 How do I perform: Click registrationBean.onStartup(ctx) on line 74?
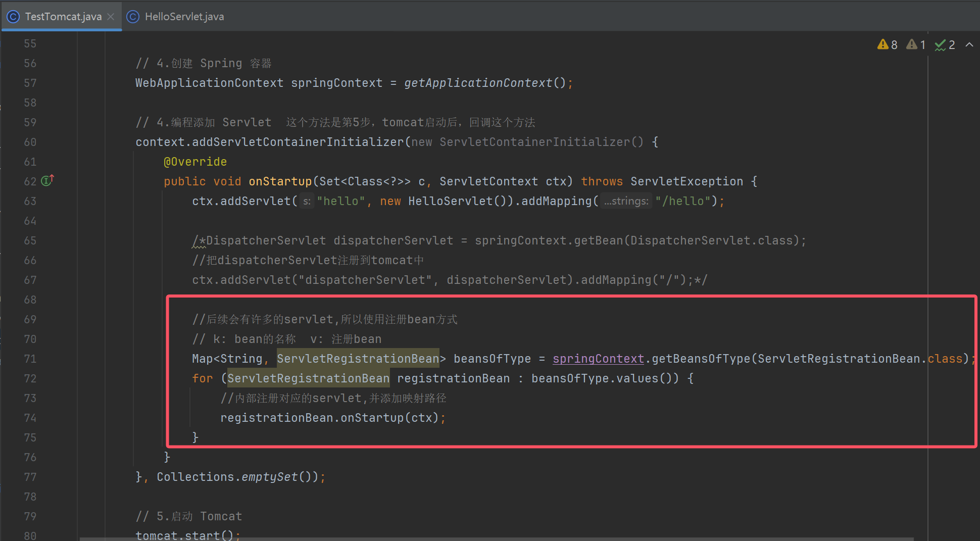(x=329, y=418)
